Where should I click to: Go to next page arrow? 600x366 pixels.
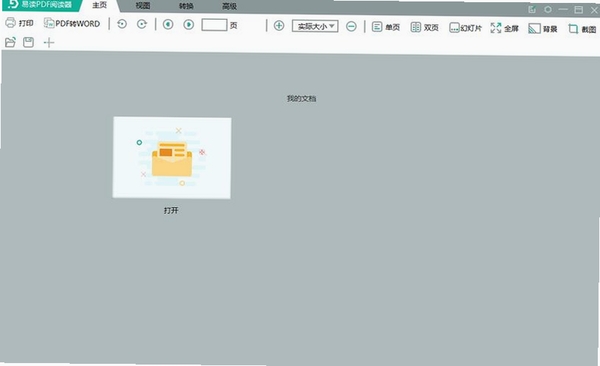click(188, 25)
